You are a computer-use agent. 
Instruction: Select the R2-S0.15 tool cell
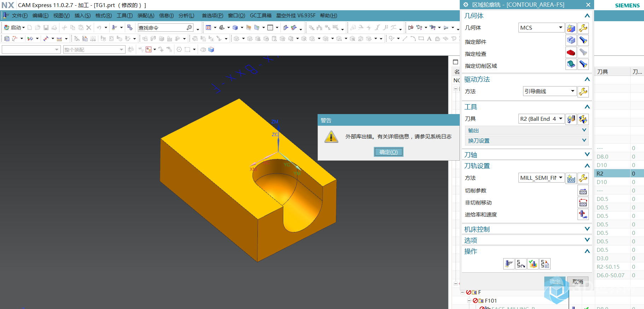[613, 267]
